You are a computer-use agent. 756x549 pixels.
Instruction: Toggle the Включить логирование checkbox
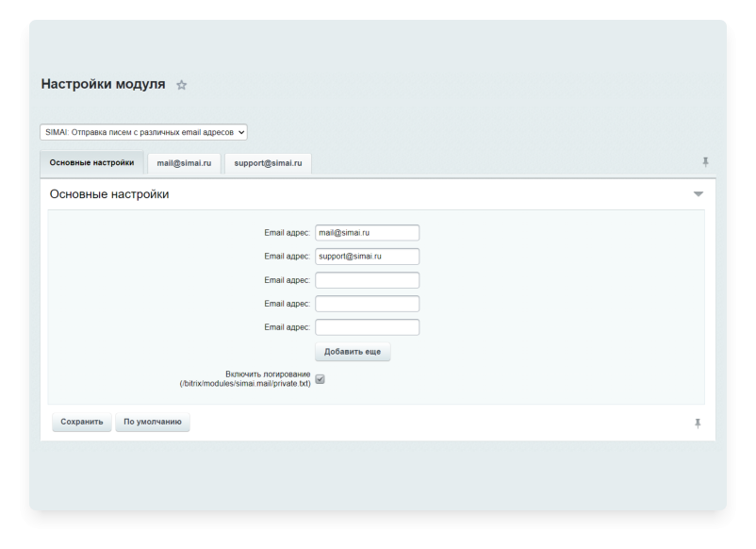pyautogui.click(x=320, y=379)
